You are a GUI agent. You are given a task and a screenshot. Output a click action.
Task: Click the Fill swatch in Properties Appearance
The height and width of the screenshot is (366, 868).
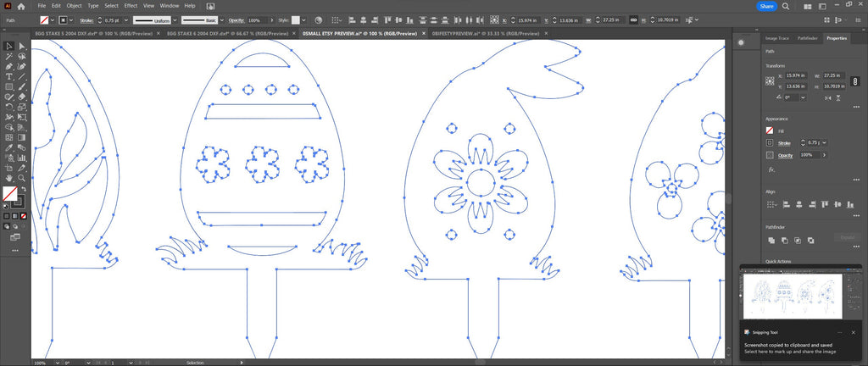coord(770,131)
